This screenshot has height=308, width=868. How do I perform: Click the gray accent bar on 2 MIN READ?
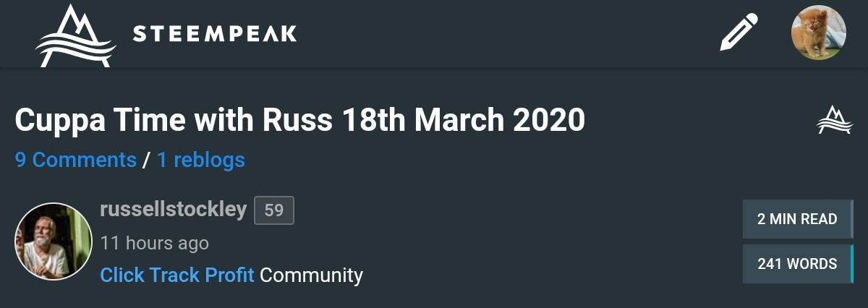(x=852, y=219)
